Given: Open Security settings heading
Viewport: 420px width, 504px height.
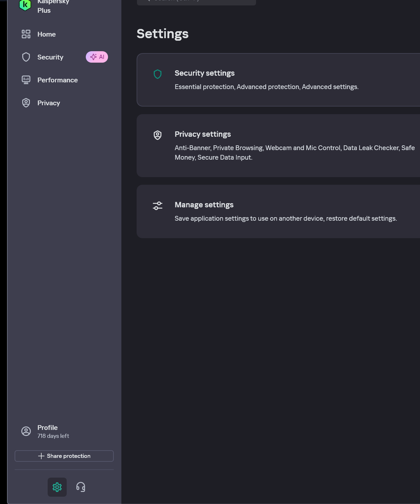Looking at the screenshot, I should coord(205,73).
